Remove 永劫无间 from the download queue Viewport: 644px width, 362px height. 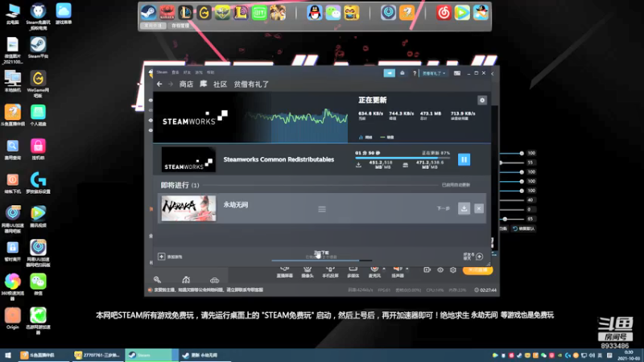pos(478,208)
